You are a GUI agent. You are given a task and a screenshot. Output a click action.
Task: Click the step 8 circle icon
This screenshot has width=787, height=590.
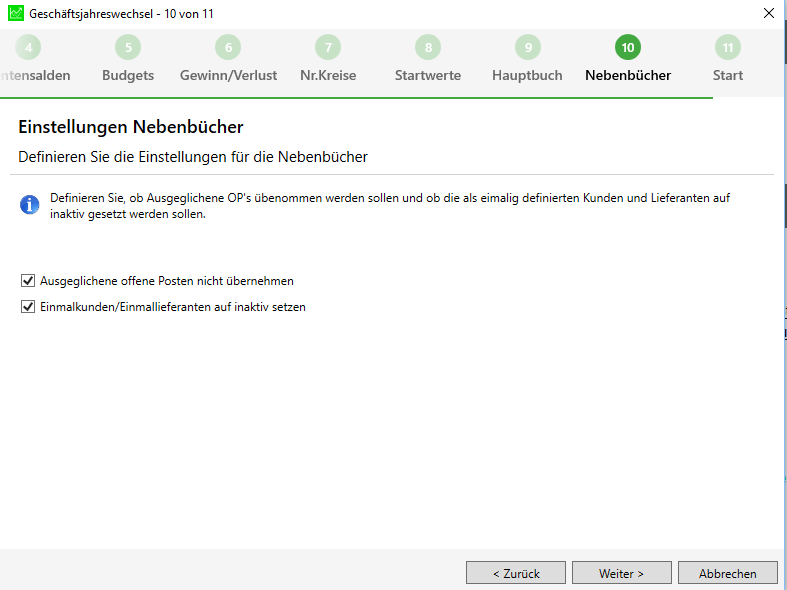pyautogui.click(x=428, y=47)
